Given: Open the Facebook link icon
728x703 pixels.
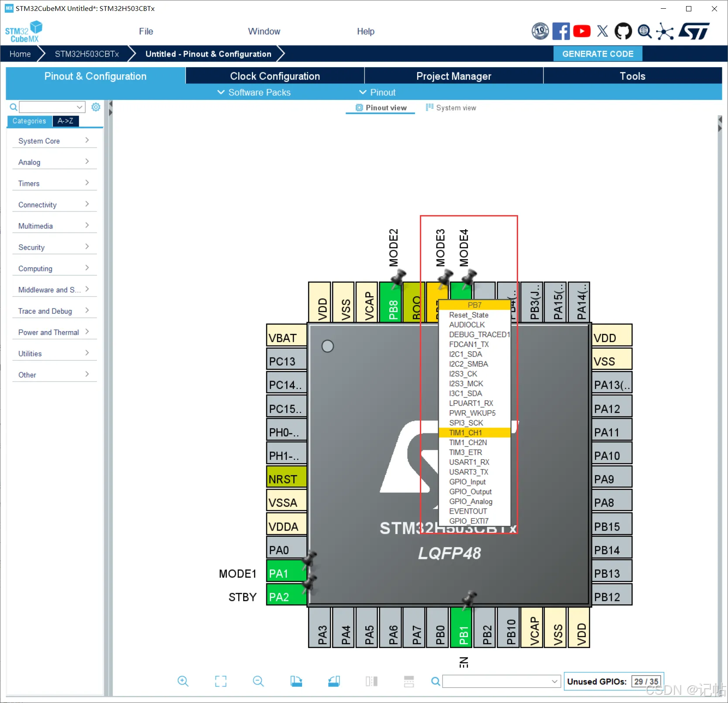Looking at the screenshot, I should click(561, 31).
